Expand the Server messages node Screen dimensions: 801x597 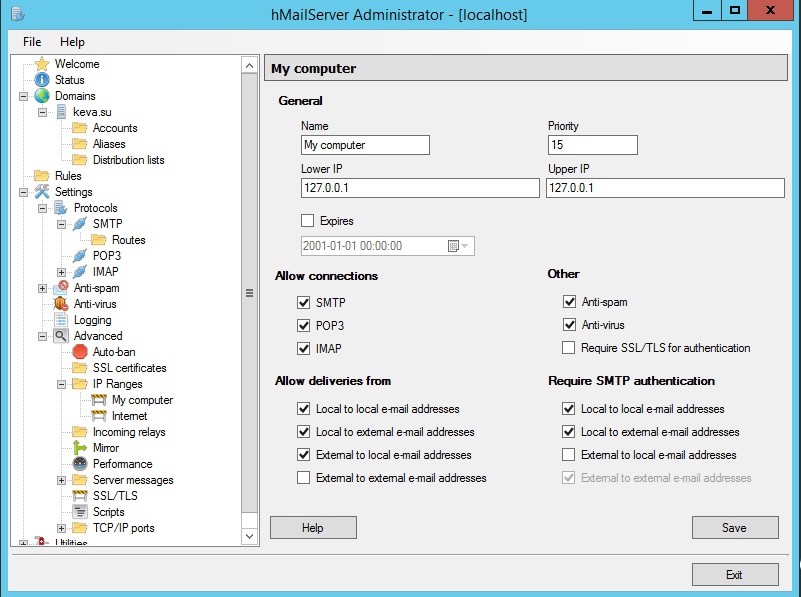[61, 480]
